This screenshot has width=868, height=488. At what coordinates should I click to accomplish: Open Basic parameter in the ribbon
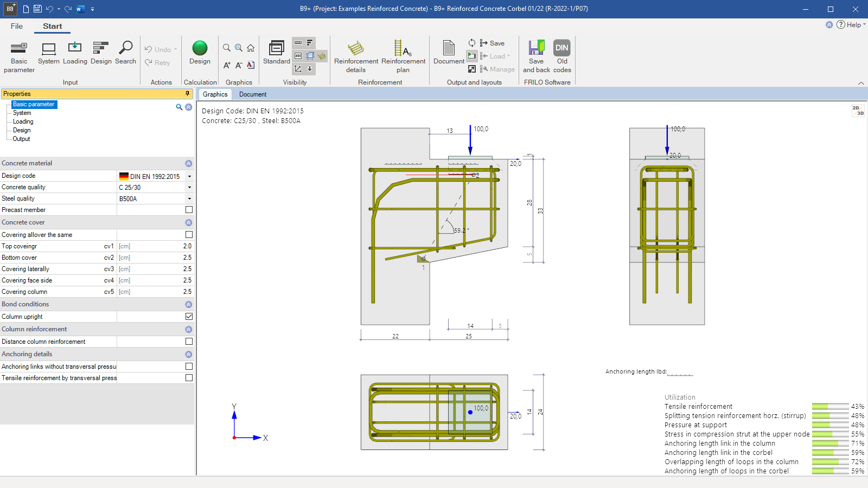click(19, 57)
